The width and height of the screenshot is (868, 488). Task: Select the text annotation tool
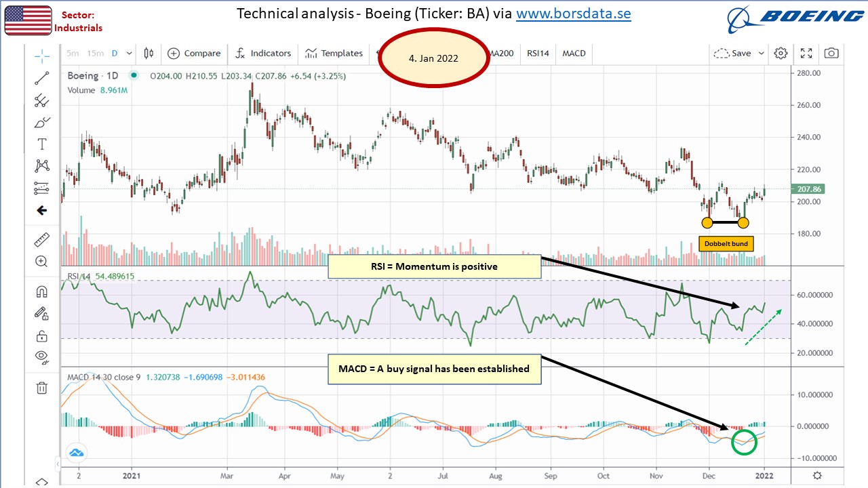[41, 144]
